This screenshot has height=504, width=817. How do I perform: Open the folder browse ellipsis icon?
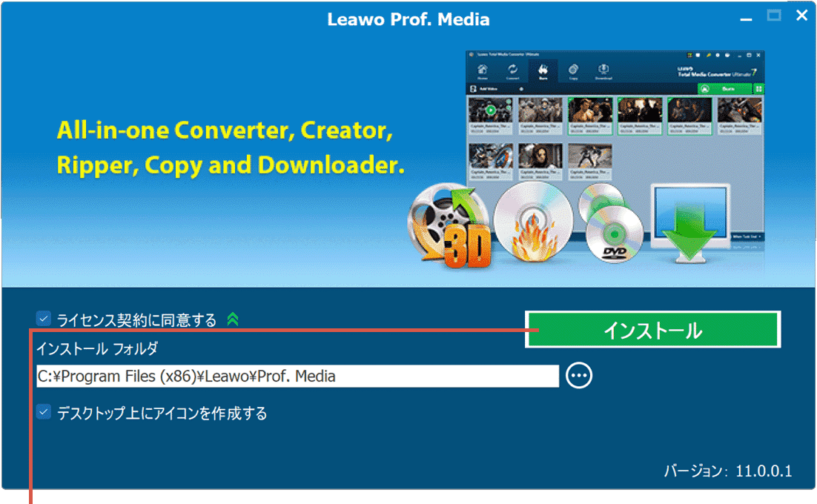coord(579,376)
